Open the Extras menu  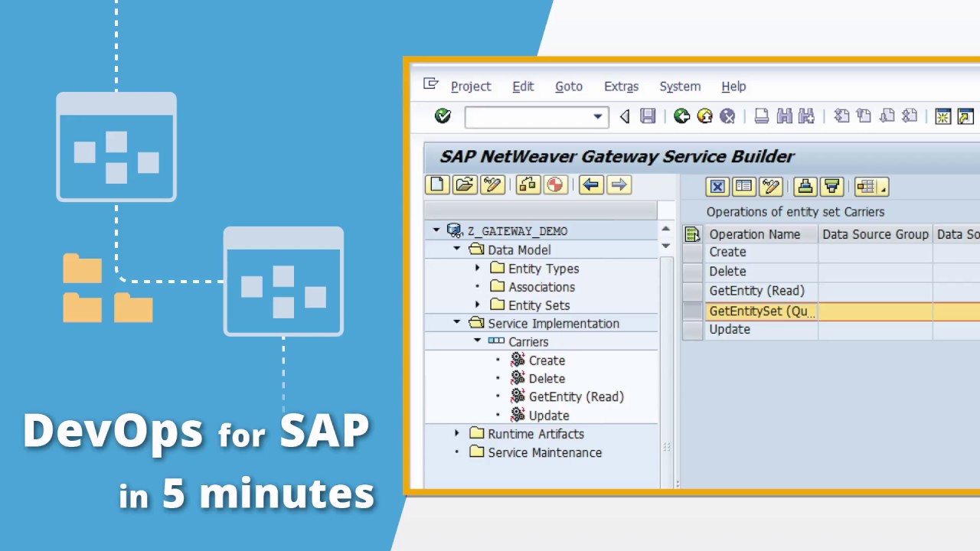pos(621,86)
